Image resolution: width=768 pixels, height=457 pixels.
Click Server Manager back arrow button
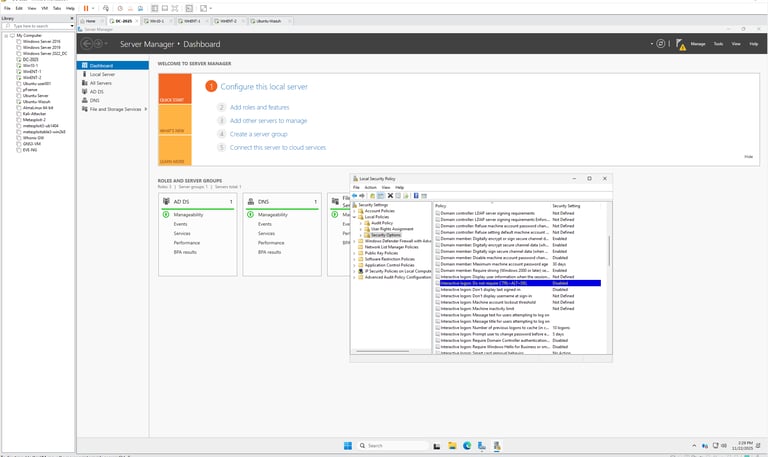click(x=87, y=44)
